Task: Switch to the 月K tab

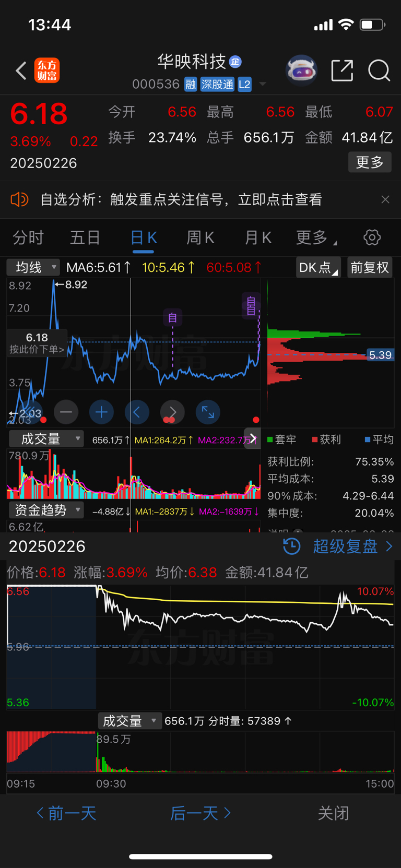Action: (258, 238)
